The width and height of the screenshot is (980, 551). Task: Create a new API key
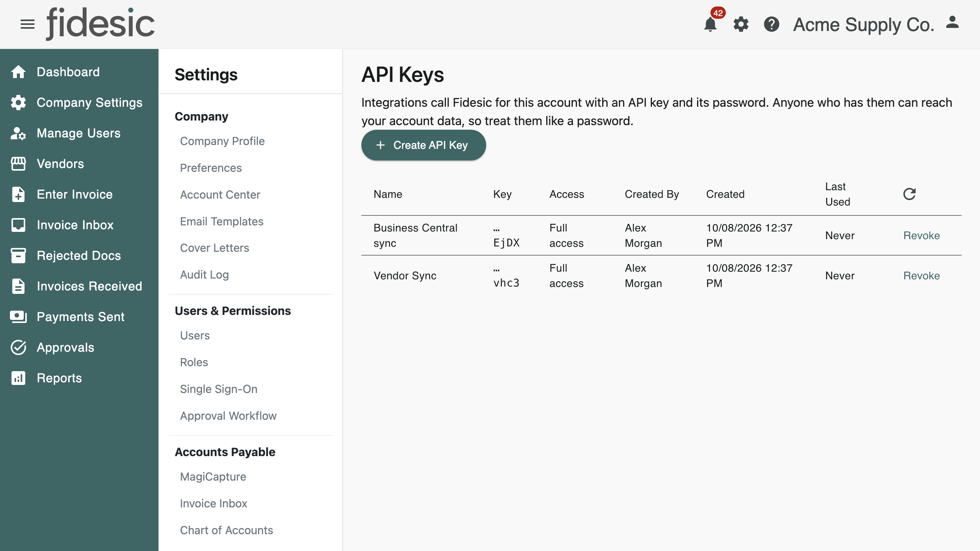pos(423,145)
